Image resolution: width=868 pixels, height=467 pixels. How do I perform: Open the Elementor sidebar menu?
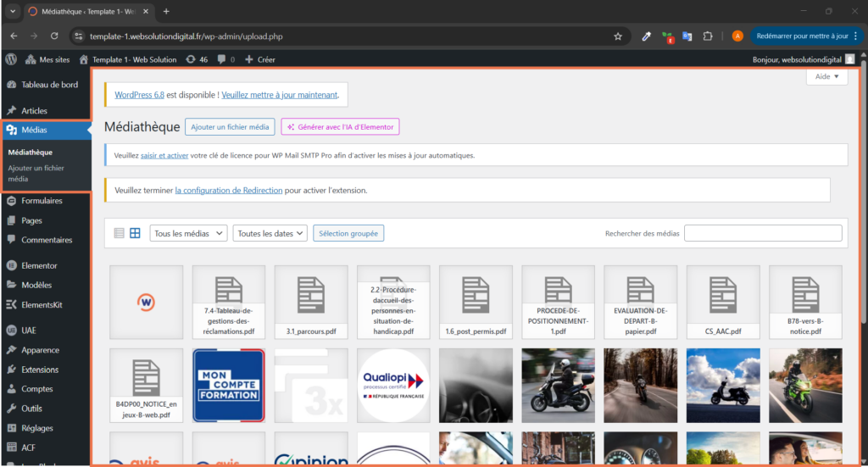pos(39,265)
